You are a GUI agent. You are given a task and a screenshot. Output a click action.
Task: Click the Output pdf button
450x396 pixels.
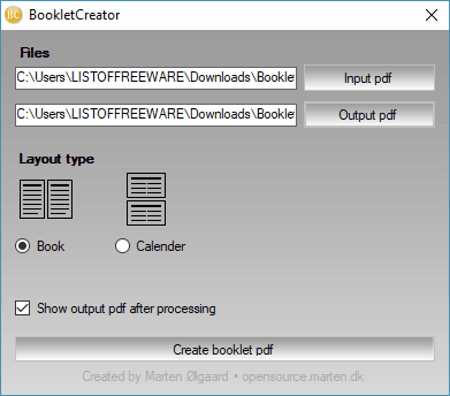(x=369, y=115)
